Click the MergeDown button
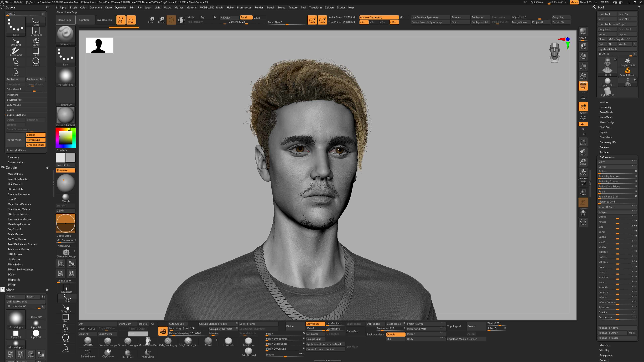Image resolution: width=644 pixels, height=362 pixels. click(x=521, y=22)
